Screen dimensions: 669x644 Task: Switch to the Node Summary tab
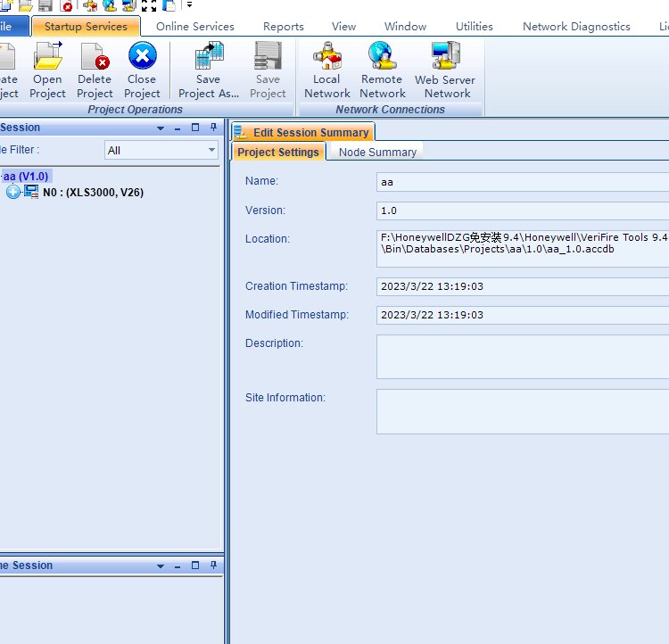coord(377,152)
